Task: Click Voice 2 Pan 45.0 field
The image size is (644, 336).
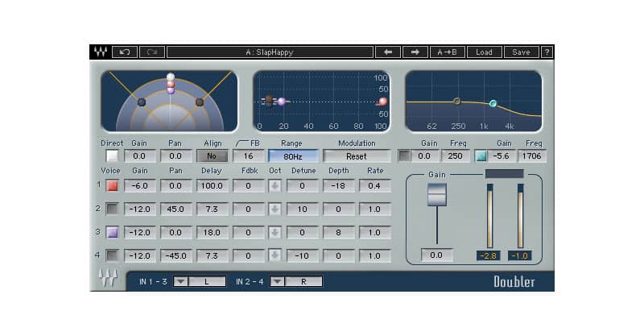Action: (175, 209)
